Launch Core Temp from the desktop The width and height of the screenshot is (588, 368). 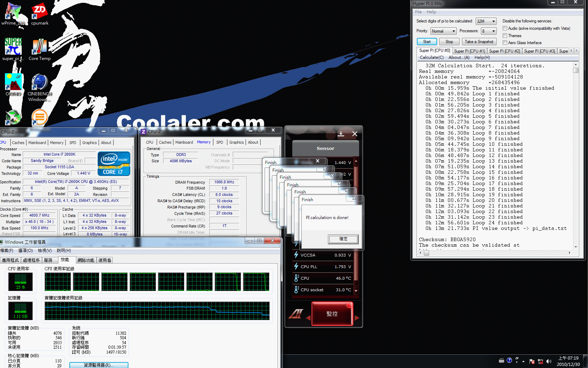click(40, 49)
